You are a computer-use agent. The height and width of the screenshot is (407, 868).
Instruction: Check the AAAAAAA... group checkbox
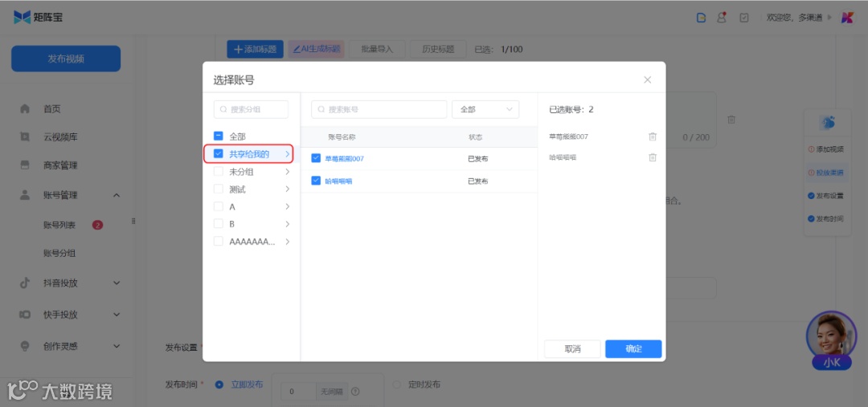(219, 241)
